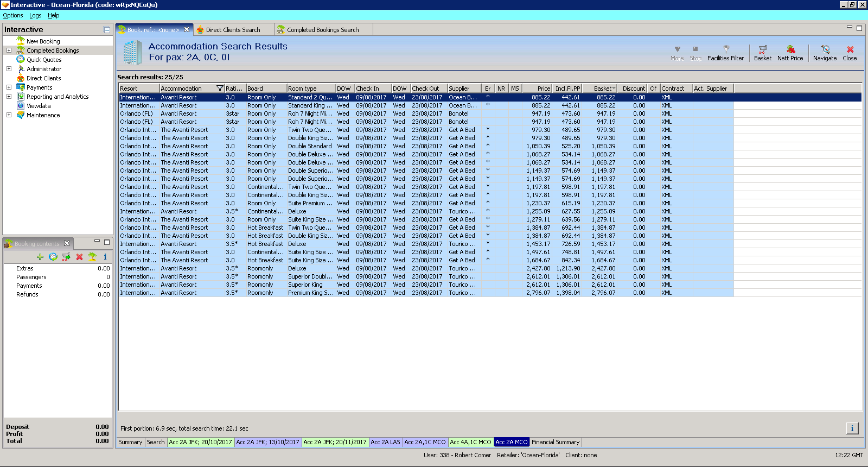Select Quick Quotes in the sidebar
Image resolution: width=868 pixels, height=467 pixels.
pyautogui.click(x=44, y=60)
